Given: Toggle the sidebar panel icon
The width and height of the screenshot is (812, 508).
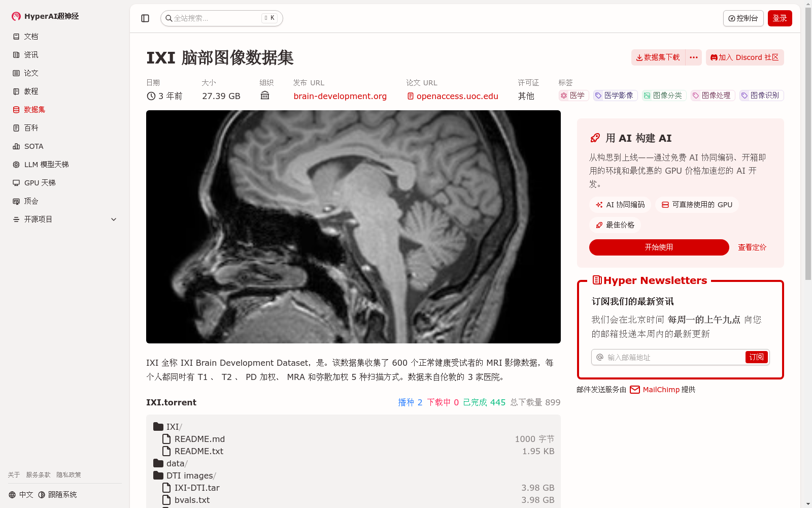Looking at the screenshot, I should [x=145, y=18].
